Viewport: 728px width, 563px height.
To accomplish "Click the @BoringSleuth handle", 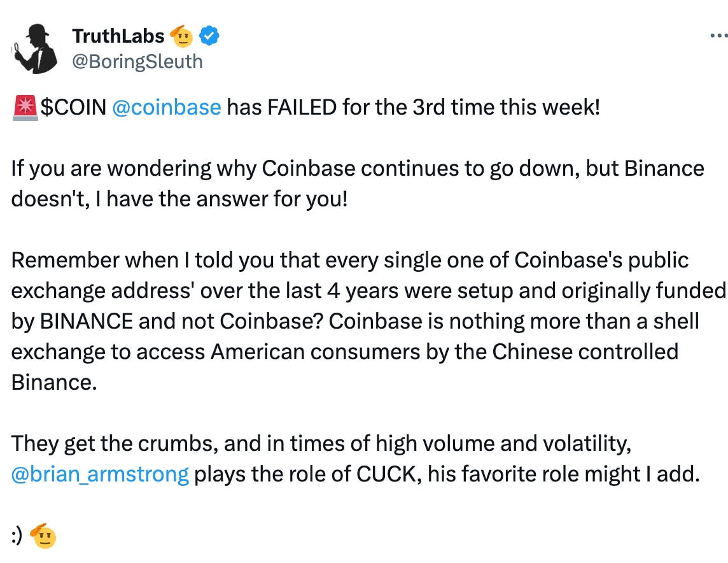I will 138,62.
